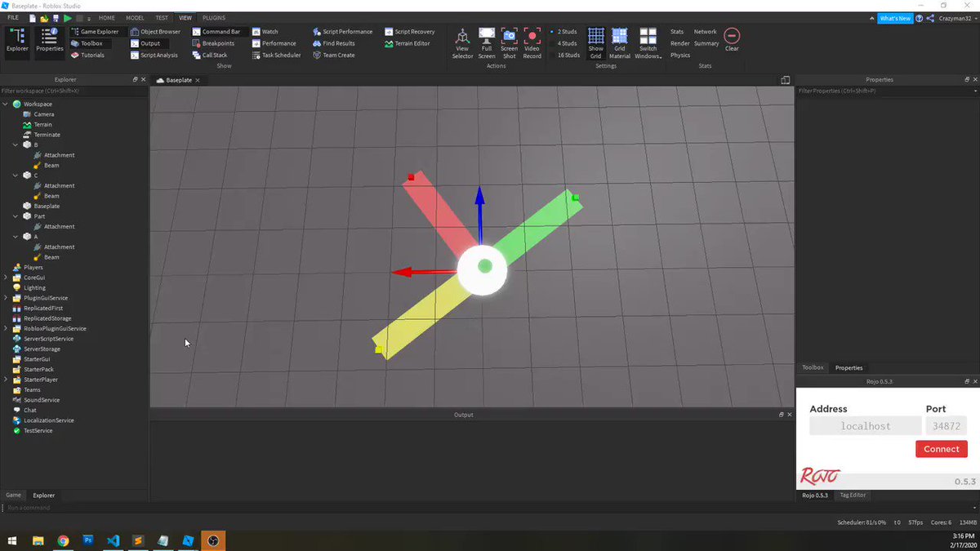Toggle Show Grid
This screenshot has width=980, height=551.
point(596,43)
